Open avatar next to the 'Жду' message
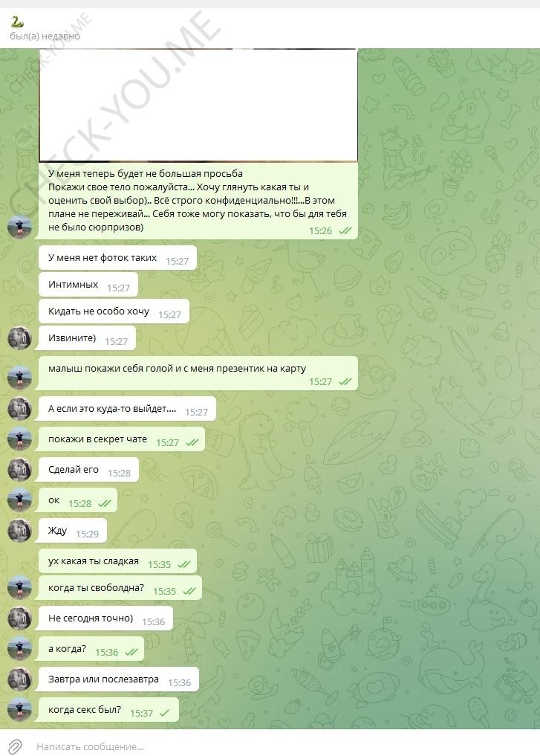The image size is (540, 756). [x=20, y=530]
